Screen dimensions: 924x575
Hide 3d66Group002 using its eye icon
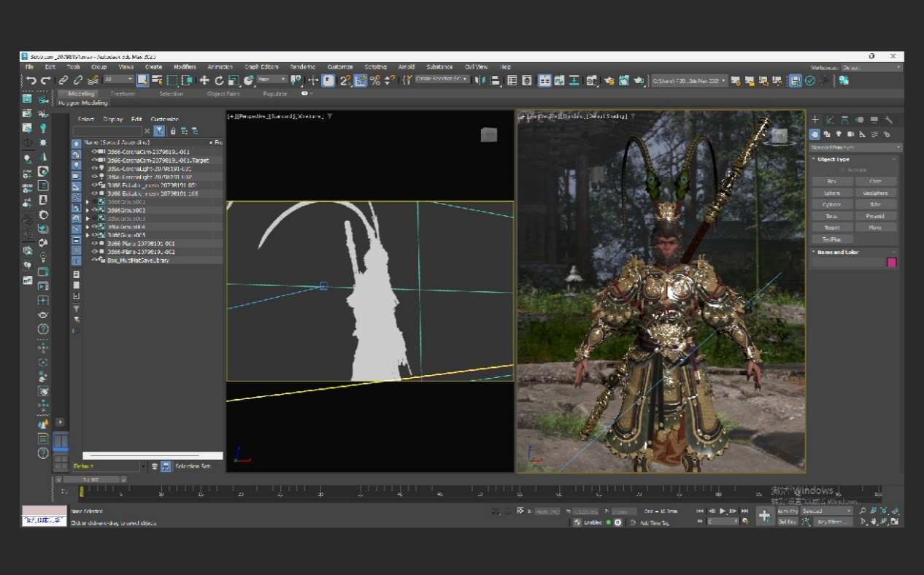(94, 210)
